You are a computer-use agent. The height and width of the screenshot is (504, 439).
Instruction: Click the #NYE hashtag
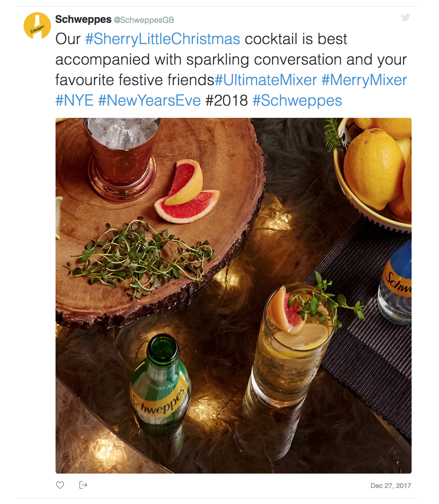click(x=75, y=101)
